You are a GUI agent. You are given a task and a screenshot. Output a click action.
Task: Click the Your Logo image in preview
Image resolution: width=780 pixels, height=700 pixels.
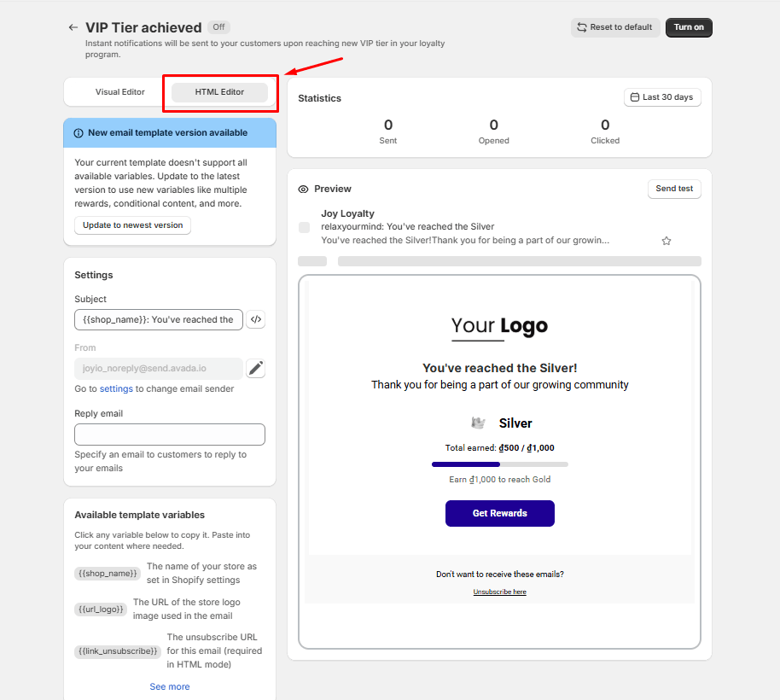coord(499,327)
